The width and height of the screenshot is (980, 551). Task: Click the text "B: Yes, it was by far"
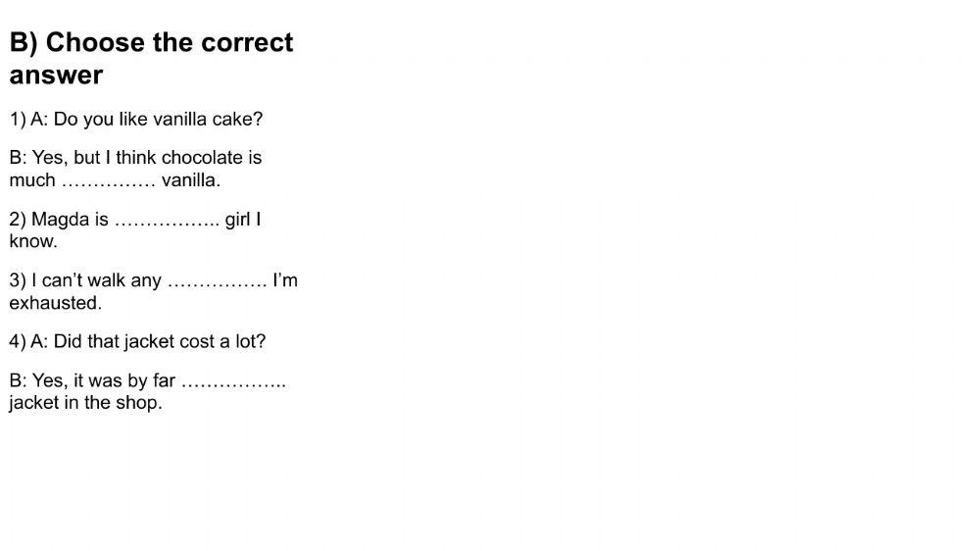(92, 380)
